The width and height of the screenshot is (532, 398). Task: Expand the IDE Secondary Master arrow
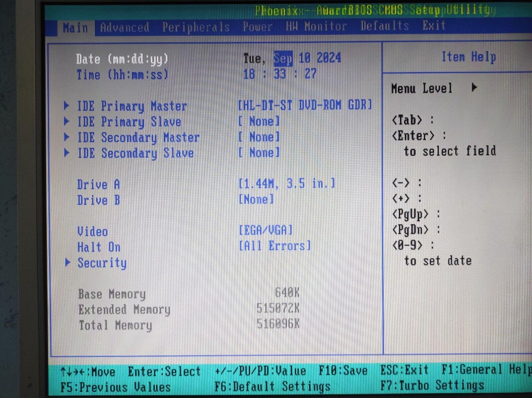point(67,137)
